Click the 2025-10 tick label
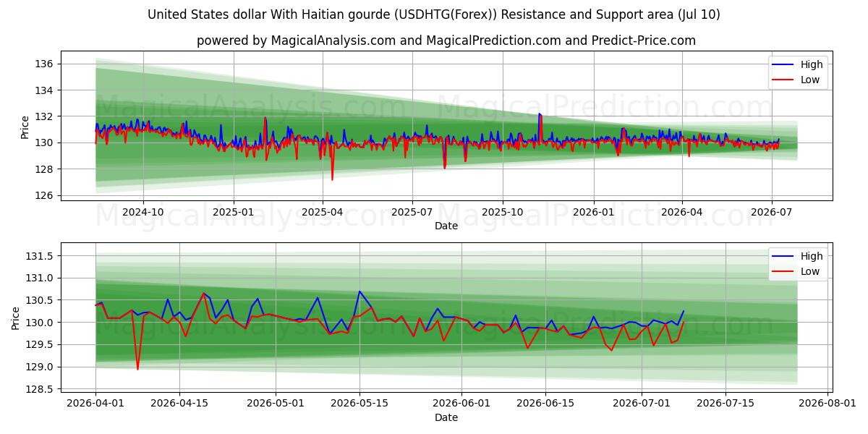 (x=503, y=212)
